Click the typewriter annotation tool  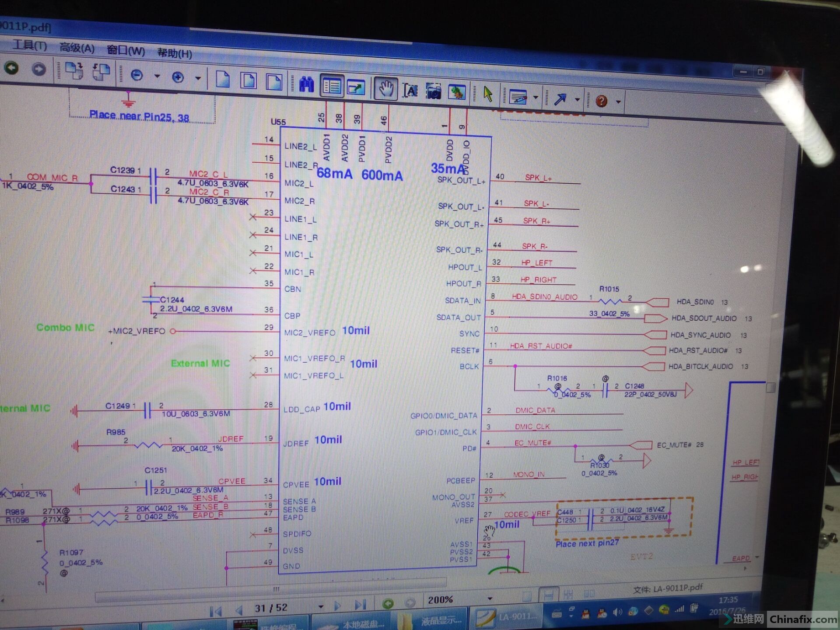pos(518,97)
